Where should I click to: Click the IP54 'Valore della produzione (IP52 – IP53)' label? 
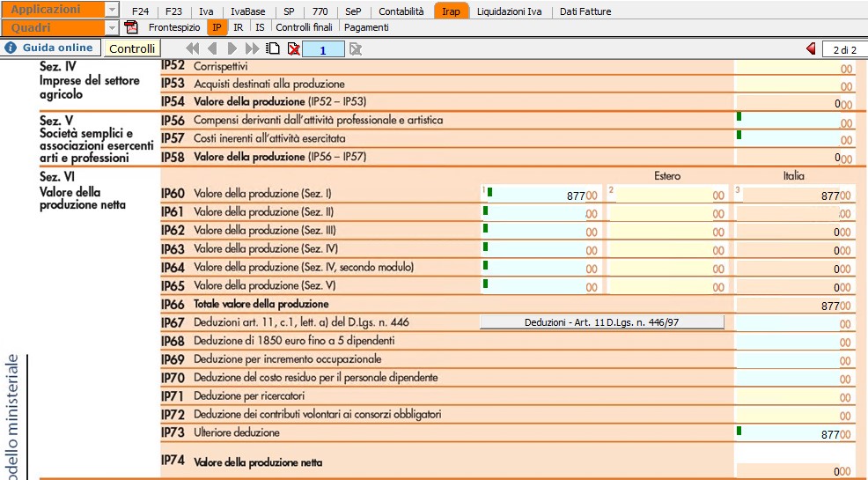(x=280, y=102)
